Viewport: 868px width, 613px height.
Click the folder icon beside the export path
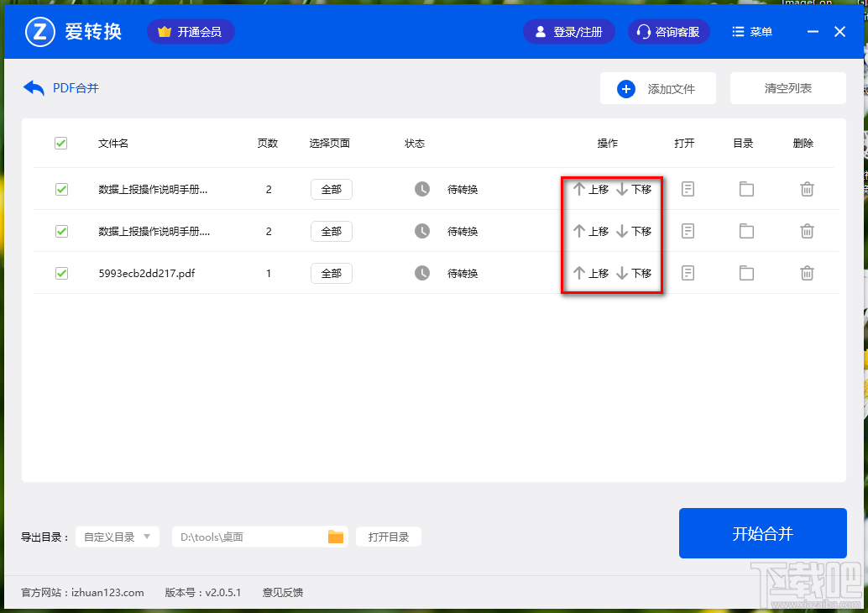coord(336,536)
